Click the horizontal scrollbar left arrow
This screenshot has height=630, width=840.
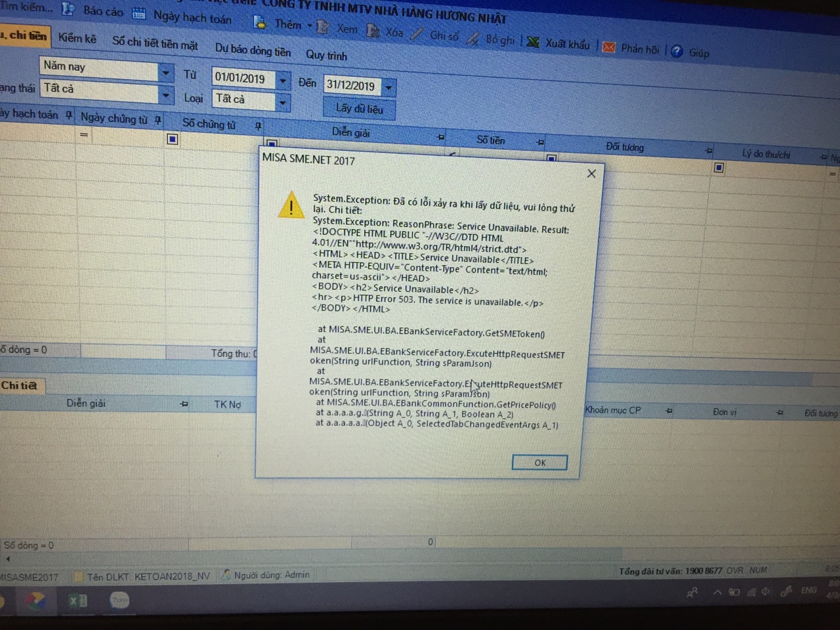pyautogui.click(x=8, y=559)
